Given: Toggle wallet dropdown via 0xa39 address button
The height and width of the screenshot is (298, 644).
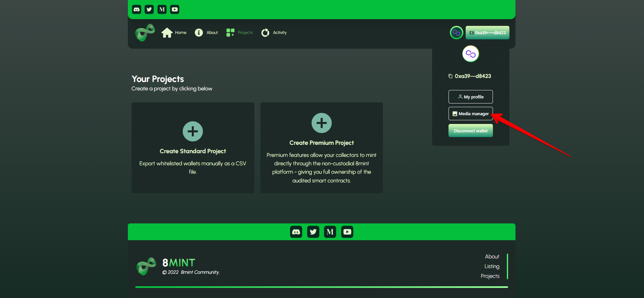Looking at the screenshot, I should coord(488,33).
